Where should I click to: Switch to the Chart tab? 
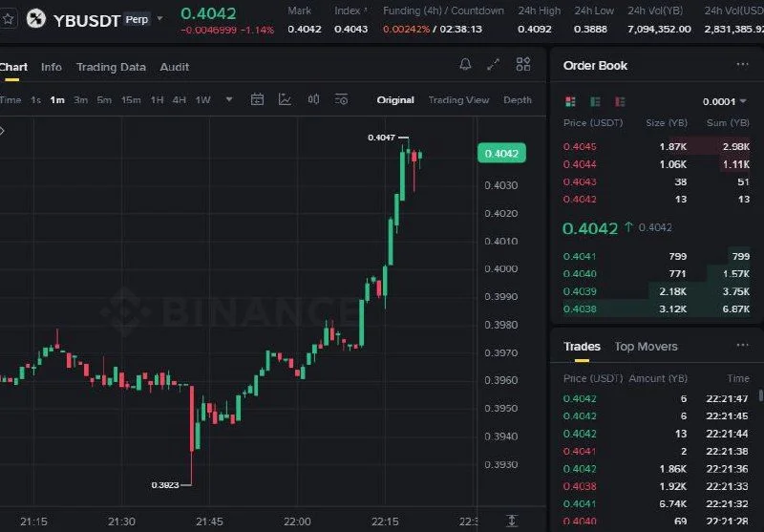(x=13, y=67)
